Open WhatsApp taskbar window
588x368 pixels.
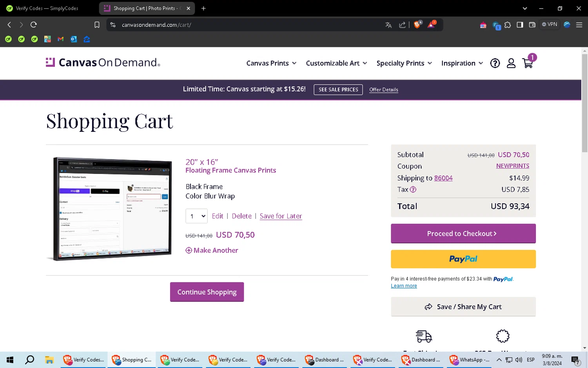tap(470, 360)
